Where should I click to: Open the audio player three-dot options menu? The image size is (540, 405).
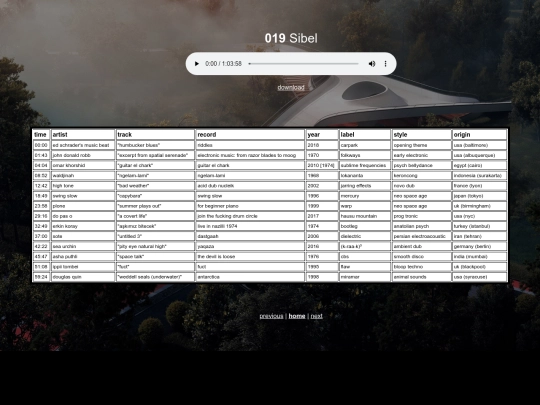coord(385,64)
